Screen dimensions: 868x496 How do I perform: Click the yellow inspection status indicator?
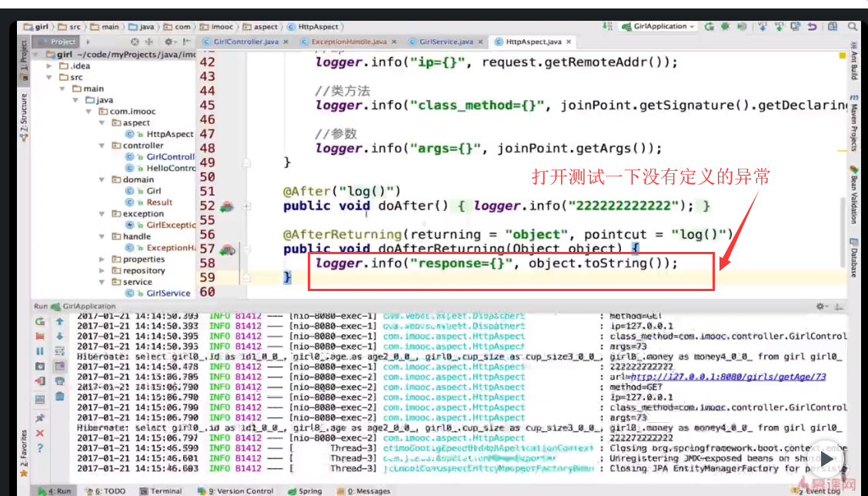[843, 56]
